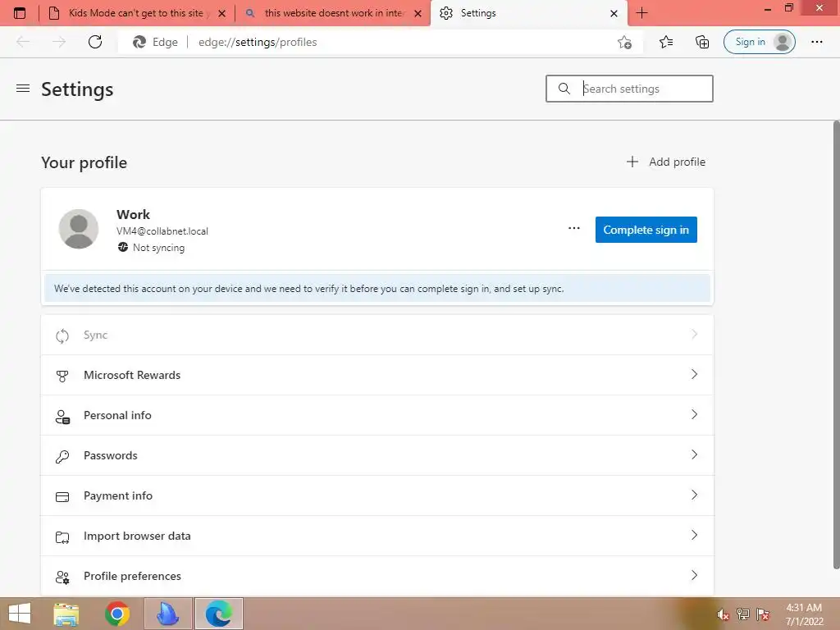Open a new tab with plus button
This screenshot has height=630, width=840.
point(641,13)
